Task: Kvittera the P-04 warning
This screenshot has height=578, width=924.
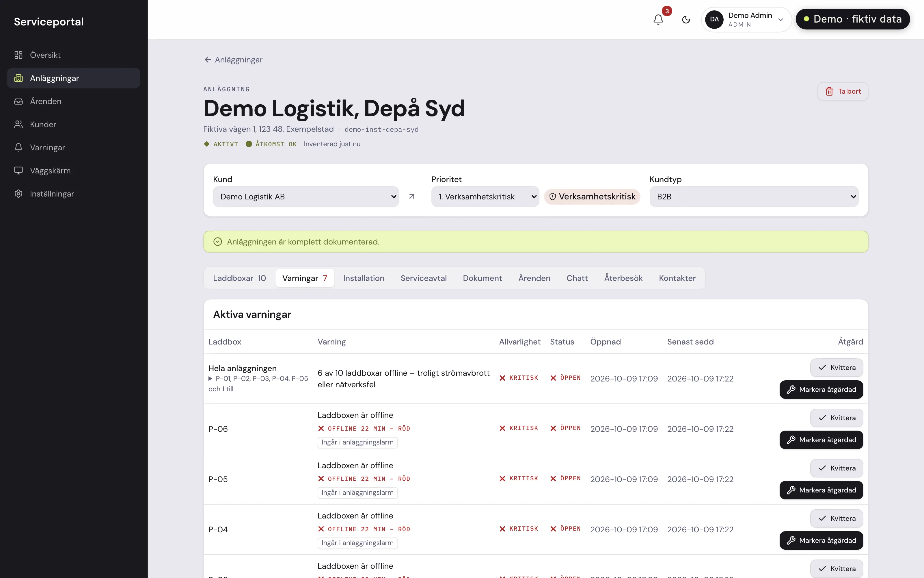Action: (x=837, y=518)
